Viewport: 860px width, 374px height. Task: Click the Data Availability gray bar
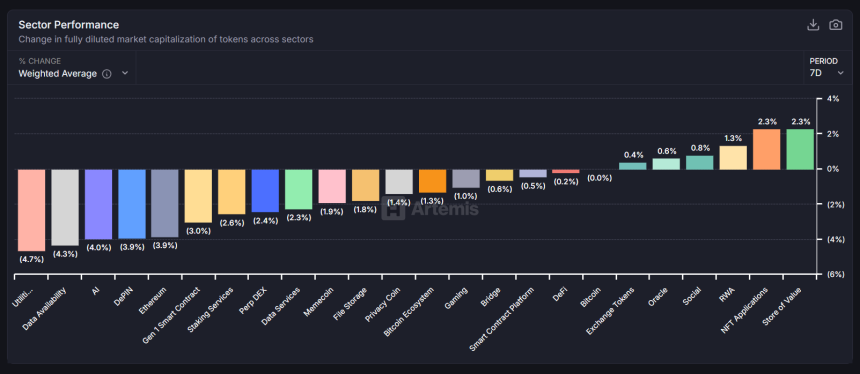coord(65,207)
